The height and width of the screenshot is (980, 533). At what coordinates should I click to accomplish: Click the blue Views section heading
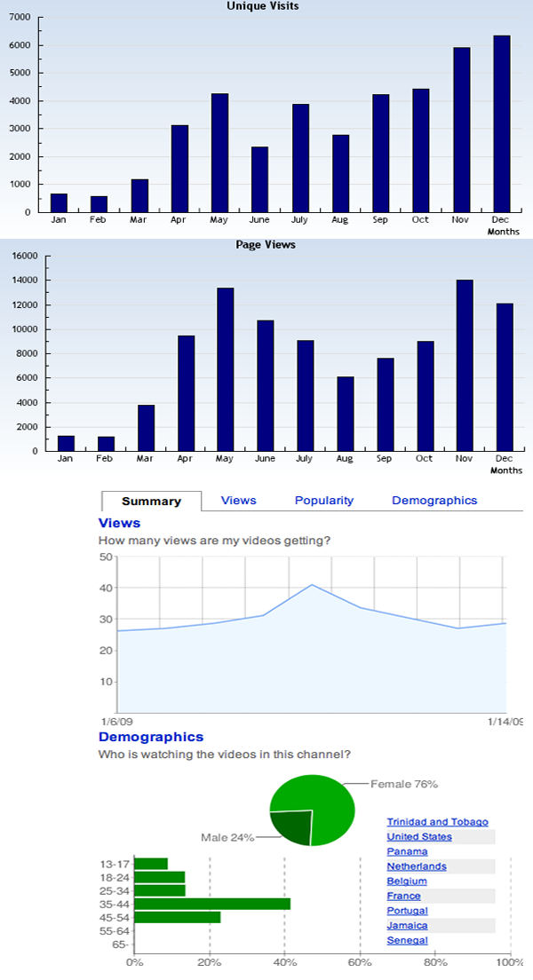120,523
